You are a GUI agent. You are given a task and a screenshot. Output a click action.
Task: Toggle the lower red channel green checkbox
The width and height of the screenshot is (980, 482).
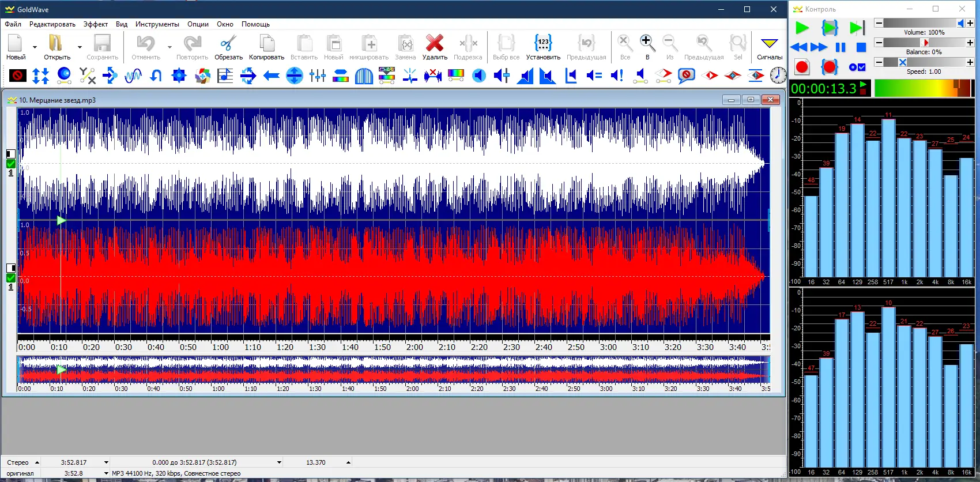point(11,278)
